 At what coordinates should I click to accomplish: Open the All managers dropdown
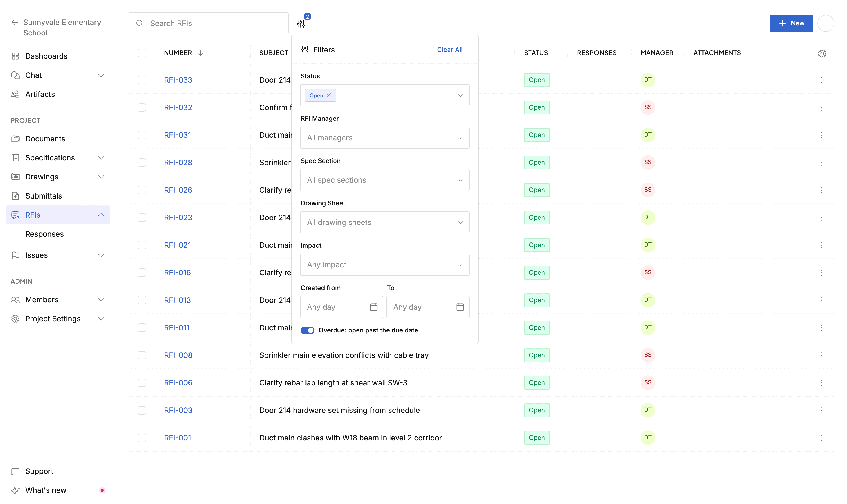(x=385, y=138)
